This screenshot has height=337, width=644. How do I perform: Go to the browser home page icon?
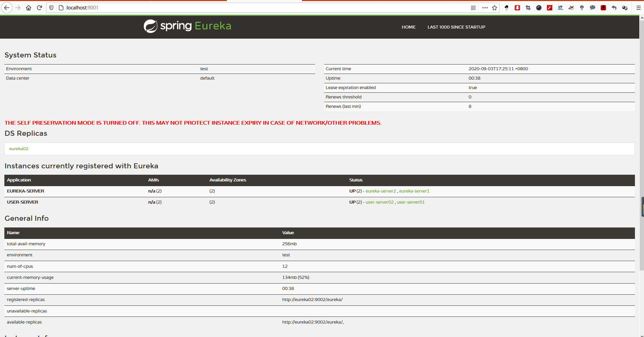click(29, 8)
